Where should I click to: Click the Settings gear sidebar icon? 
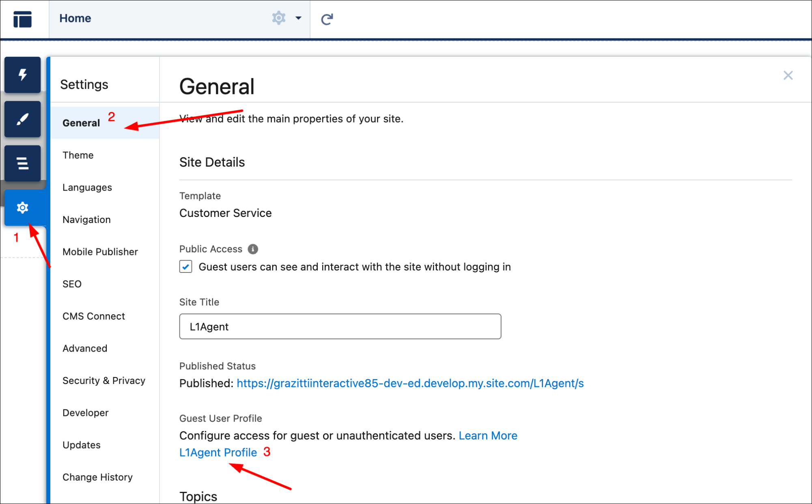(22, 208)
